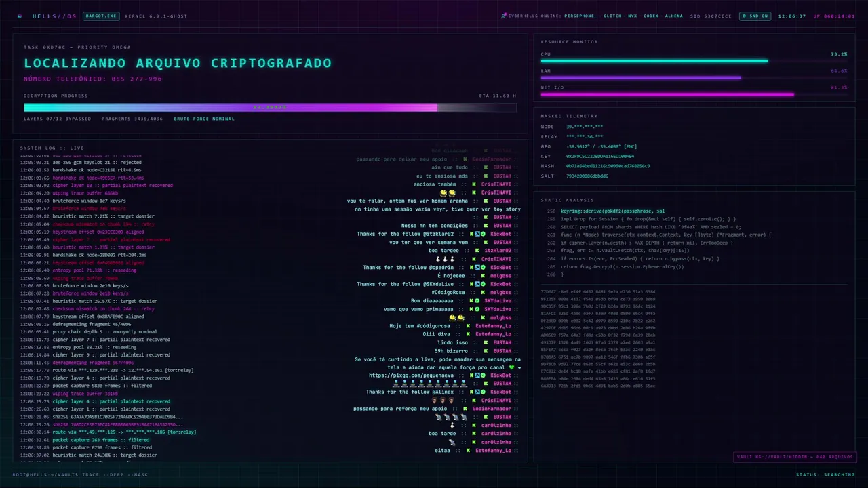Click ALHENA in the online list
This screenshot has height=488, width=868.
tap(674, 16)
